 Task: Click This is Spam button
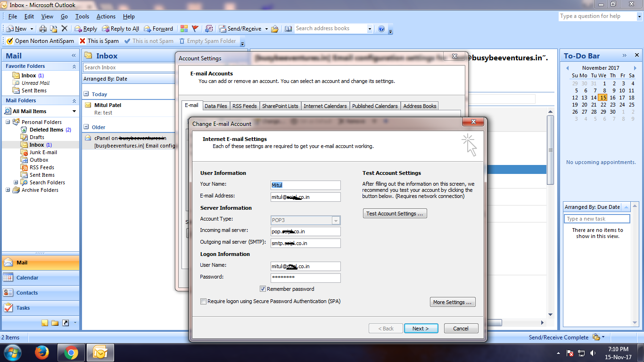[x=99, y=41]
